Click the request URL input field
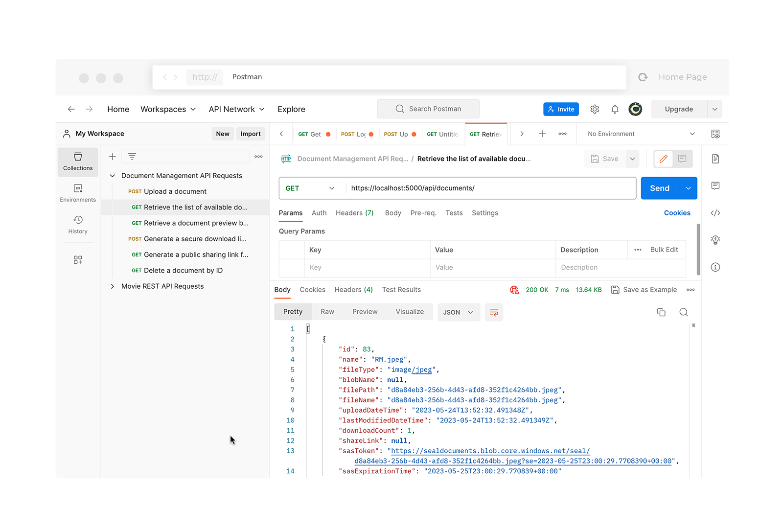Viewport: 783px width, 532px height. pyautogui.click(x=489, y=188)
